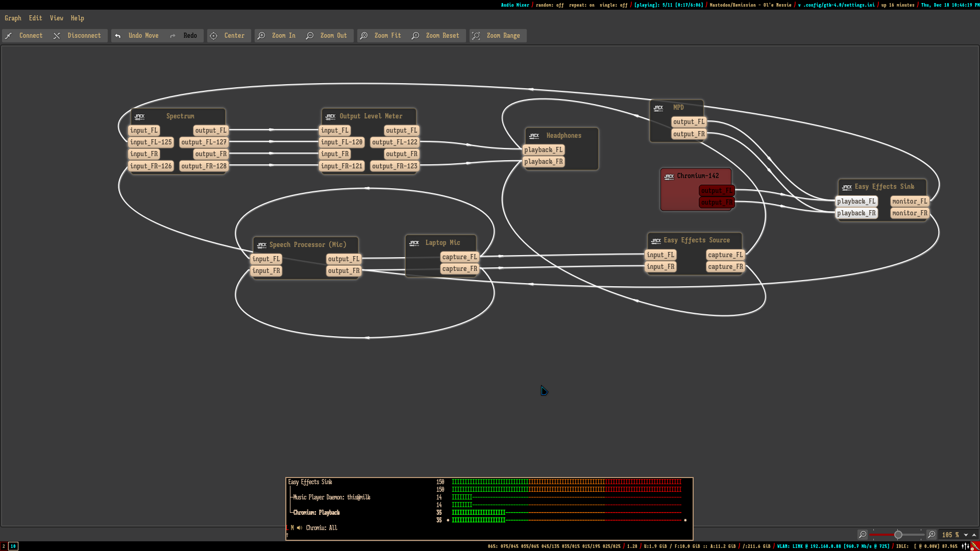
Task: Click the Connect plug icon
Action: (x=9, y=36)
